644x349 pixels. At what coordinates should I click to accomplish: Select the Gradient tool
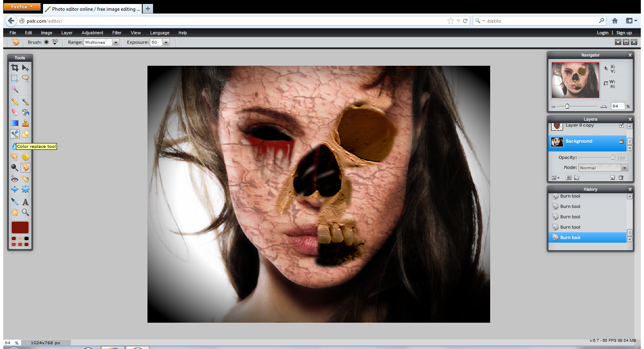coord(15,123)
